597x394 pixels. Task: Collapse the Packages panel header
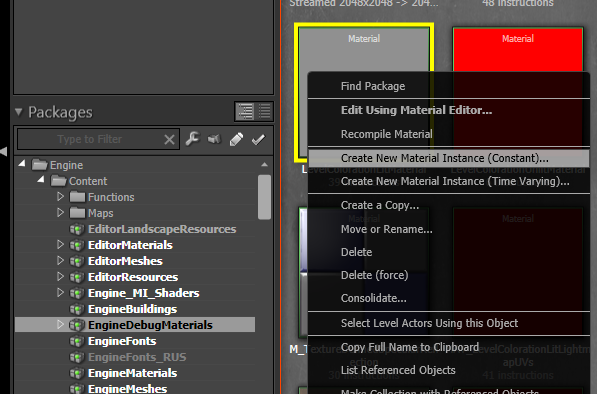click(x=19, y=112)
